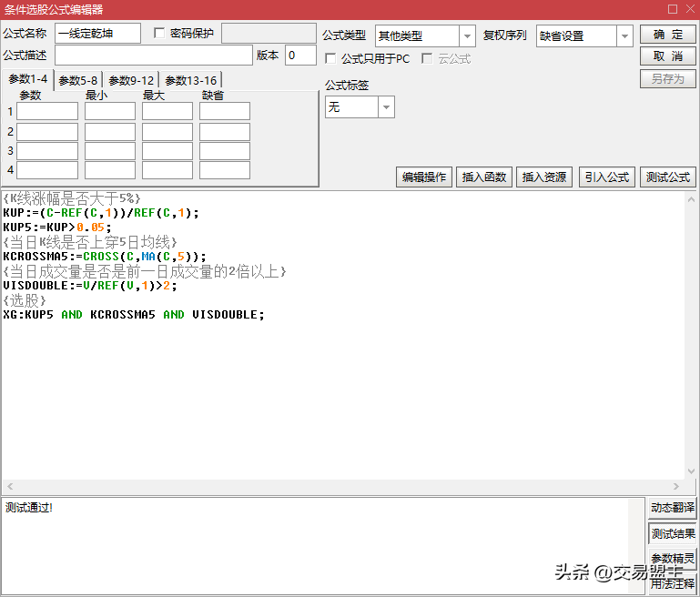Click the horizontal scrollbar's left arrow
Screen dimensions: 700x597
pos(10,486)
